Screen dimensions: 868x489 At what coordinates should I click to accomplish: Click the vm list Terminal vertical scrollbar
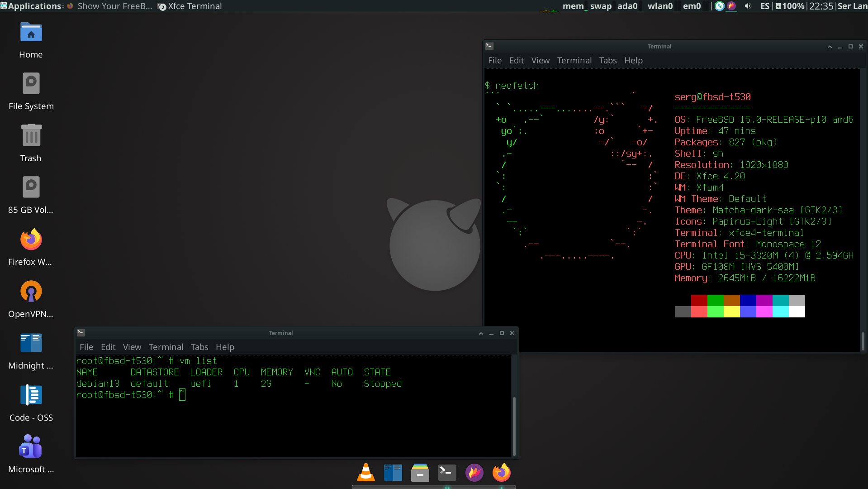pos(514,426)
